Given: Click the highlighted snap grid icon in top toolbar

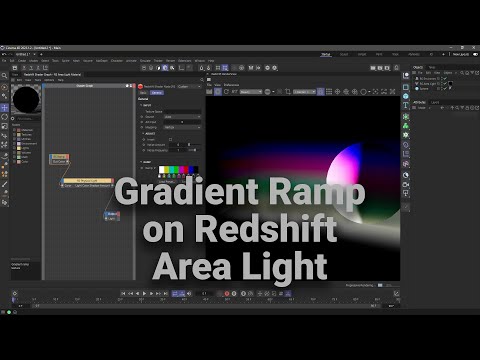Looking at the screenshot, I should point(225,68).
